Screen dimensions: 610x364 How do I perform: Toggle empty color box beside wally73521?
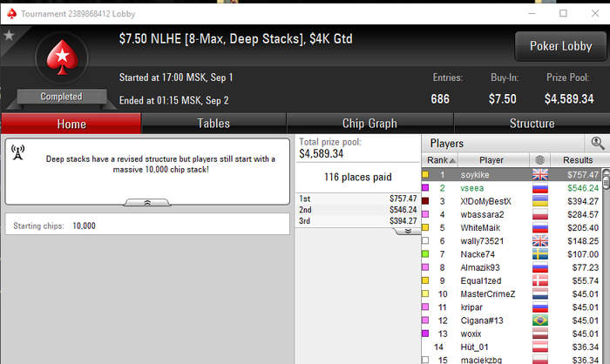point(425,240)
